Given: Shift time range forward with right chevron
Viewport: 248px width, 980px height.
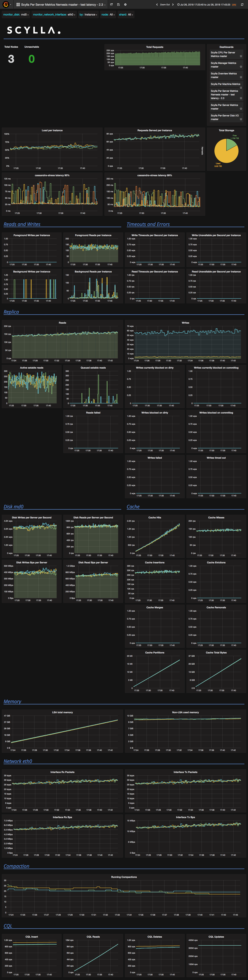Looking at the screenshot, I should [x=173, y=5].
